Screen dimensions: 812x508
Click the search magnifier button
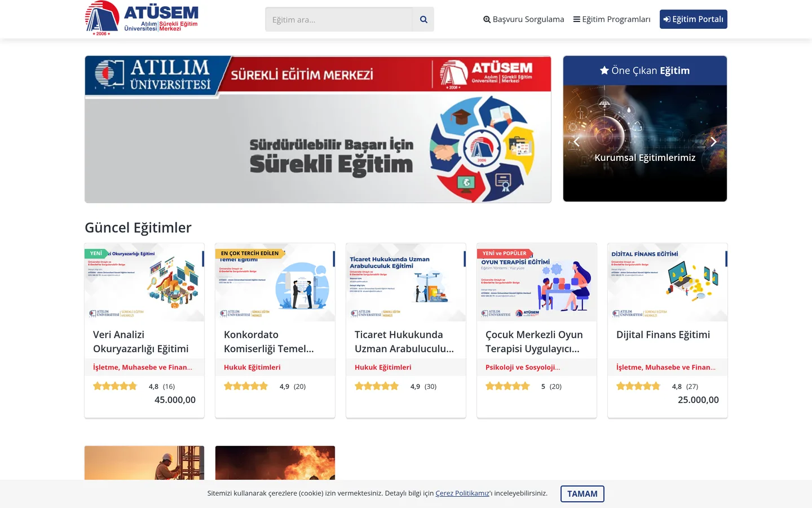click(x=423, y=19)
